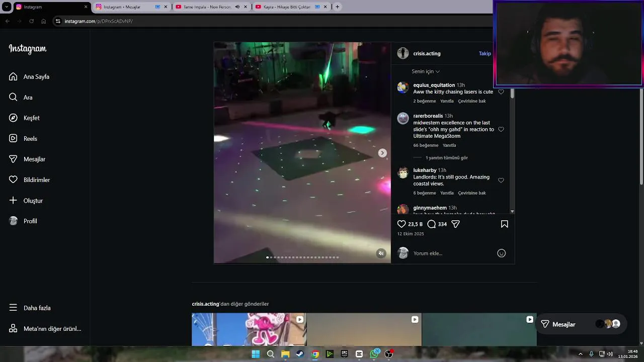This screenshot has width=644, height=362.
Task: Open Windows Start menu
Action: coord(256,354)
